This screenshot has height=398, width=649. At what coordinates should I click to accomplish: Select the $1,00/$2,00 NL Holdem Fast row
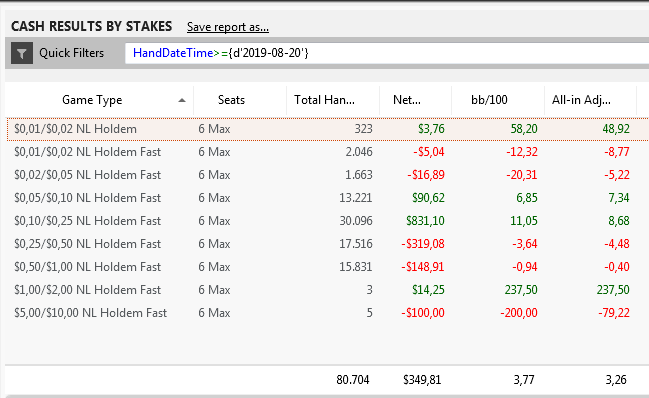click(x=327, y=290)
